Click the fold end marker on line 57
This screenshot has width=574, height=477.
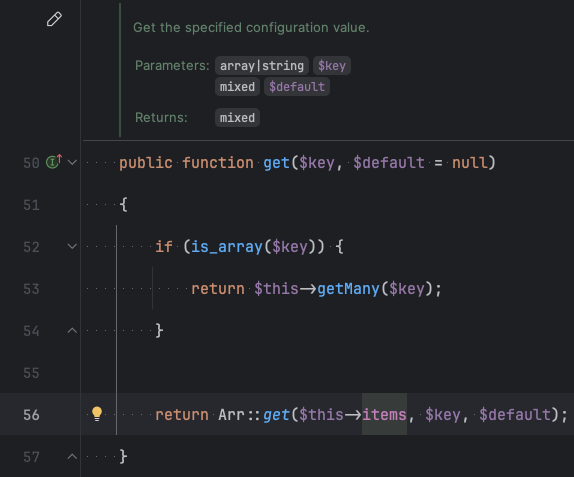72,456
